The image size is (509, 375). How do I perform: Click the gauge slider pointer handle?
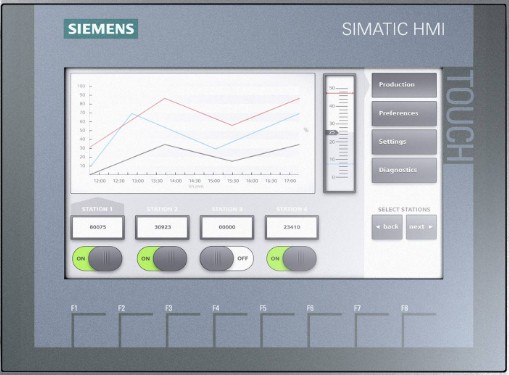click(332, 133)
